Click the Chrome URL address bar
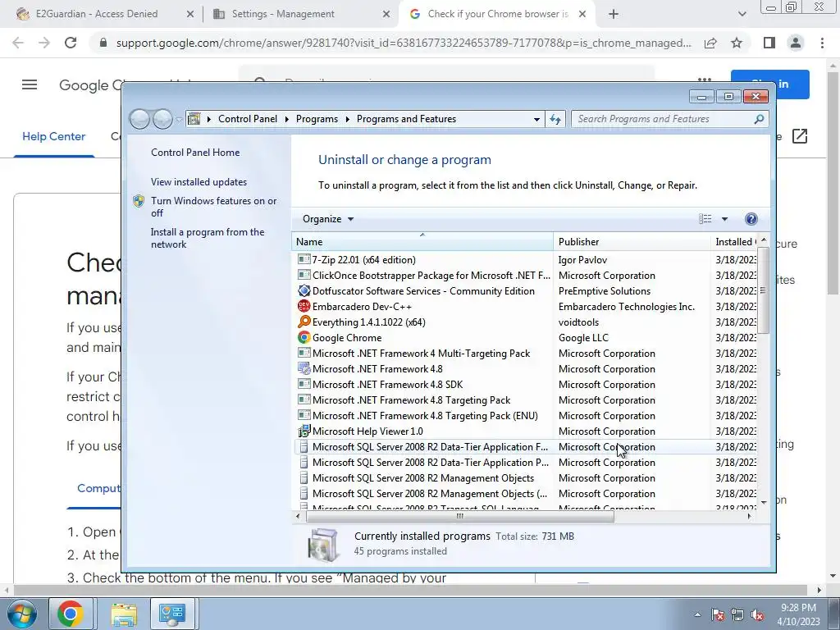Image resolution: width=840 pixels, height=630 pixels. 404,43
